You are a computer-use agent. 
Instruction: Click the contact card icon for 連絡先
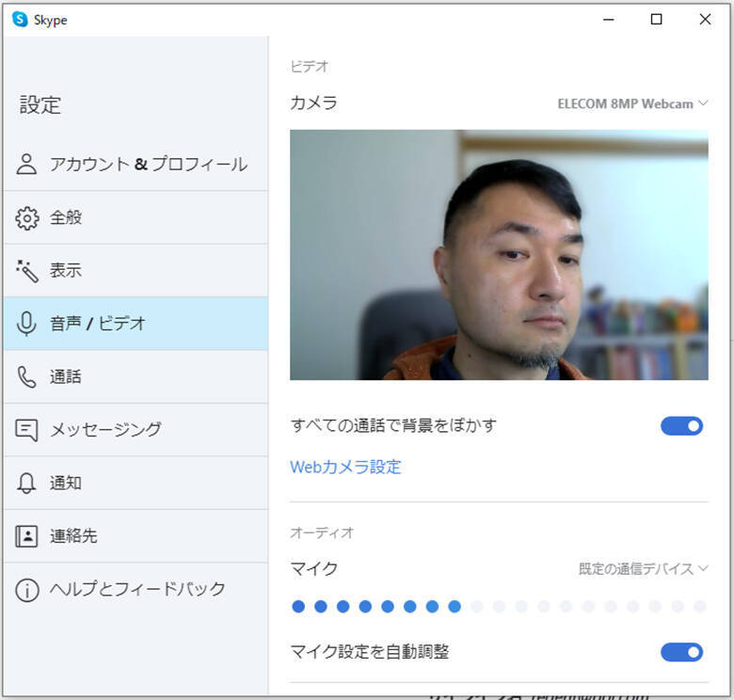point(27,536)
